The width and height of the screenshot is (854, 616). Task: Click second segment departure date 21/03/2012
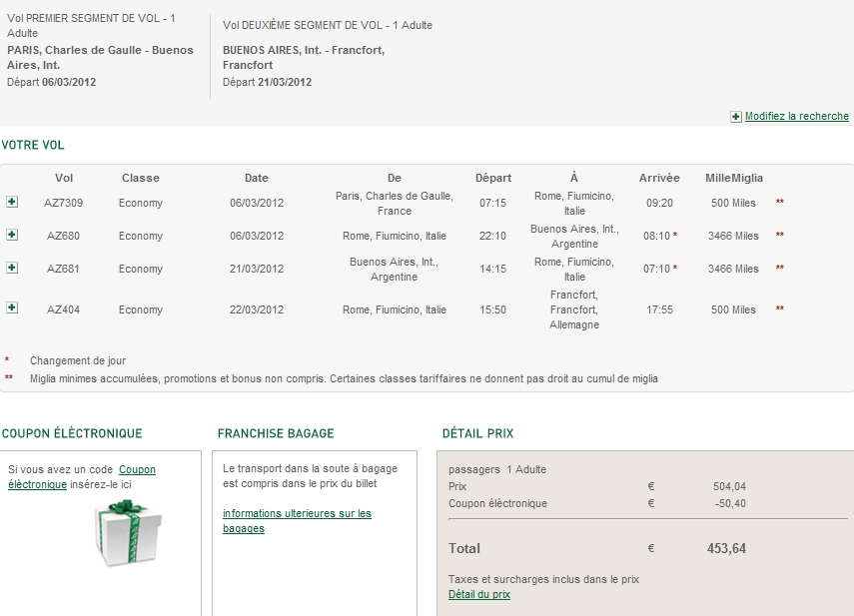[x=285, y=82]
